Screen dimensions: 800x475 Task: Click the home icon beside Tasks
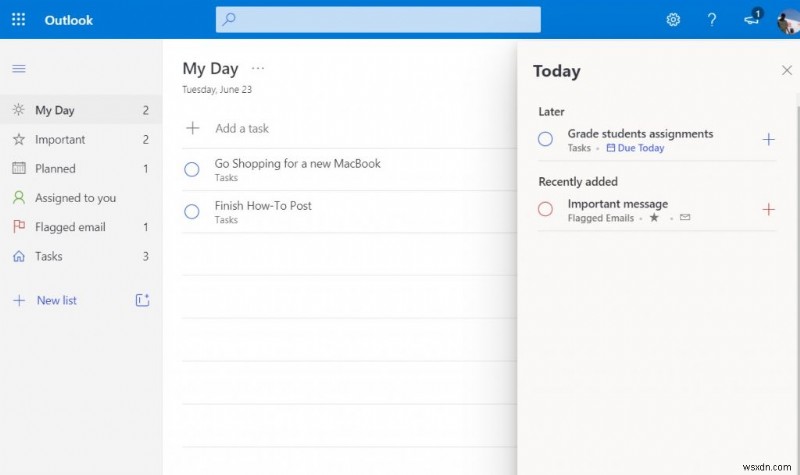coord(19,256)
